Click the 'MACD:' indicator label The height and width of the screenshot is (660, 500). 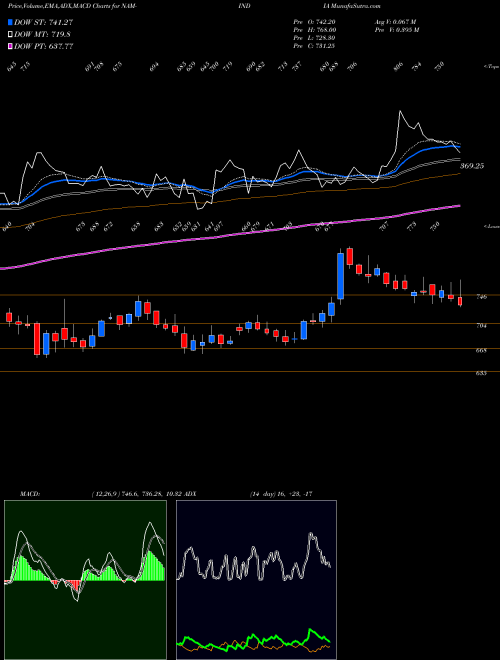(30, 494)
